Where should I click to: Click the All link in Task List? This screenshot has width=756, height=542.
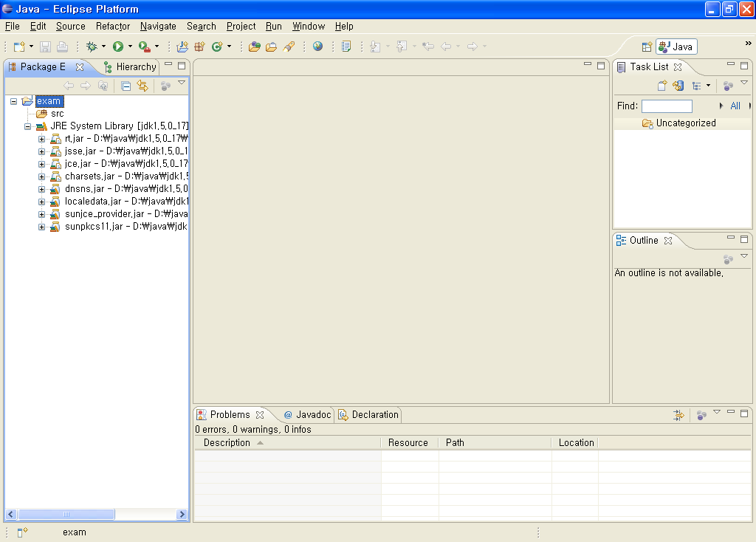pos(735,106)
